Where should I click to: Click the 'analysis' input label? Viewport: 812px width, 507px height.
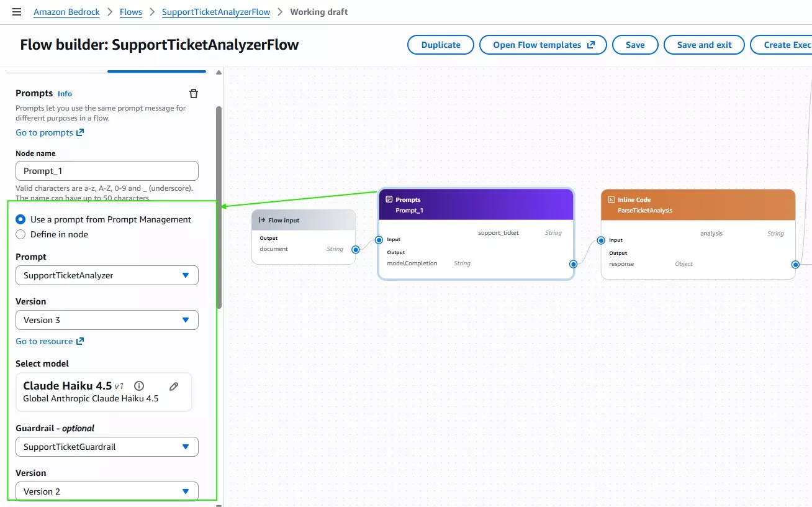tap(711, 234)
